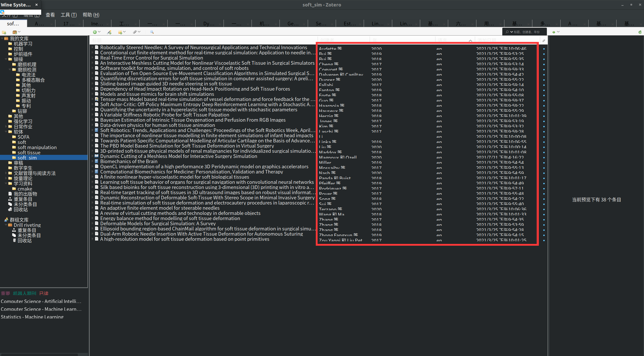644x356 pixels.
Task: Click the Advanced Search magnifier icon
Action: tap(152, 32)
